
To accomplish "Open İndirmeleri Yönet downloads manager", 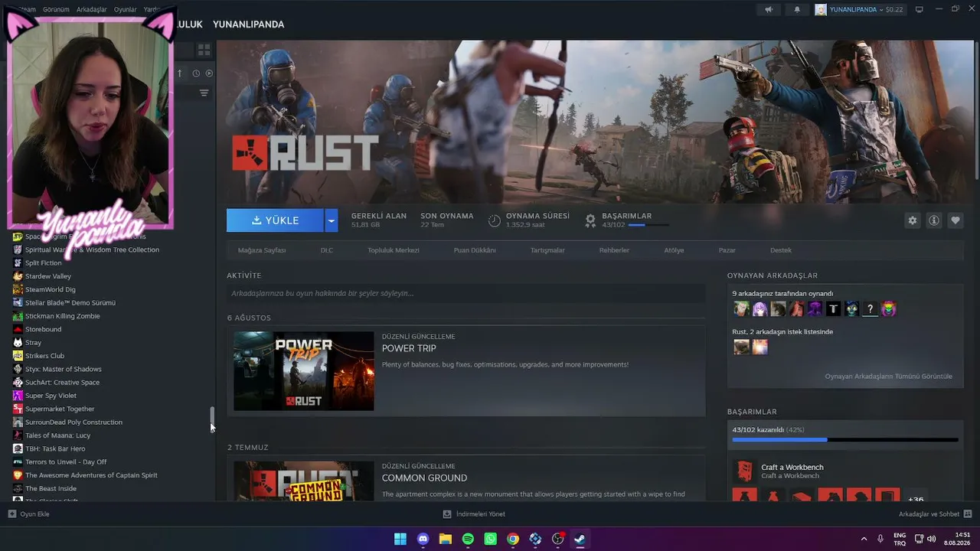I will [474, 514].
